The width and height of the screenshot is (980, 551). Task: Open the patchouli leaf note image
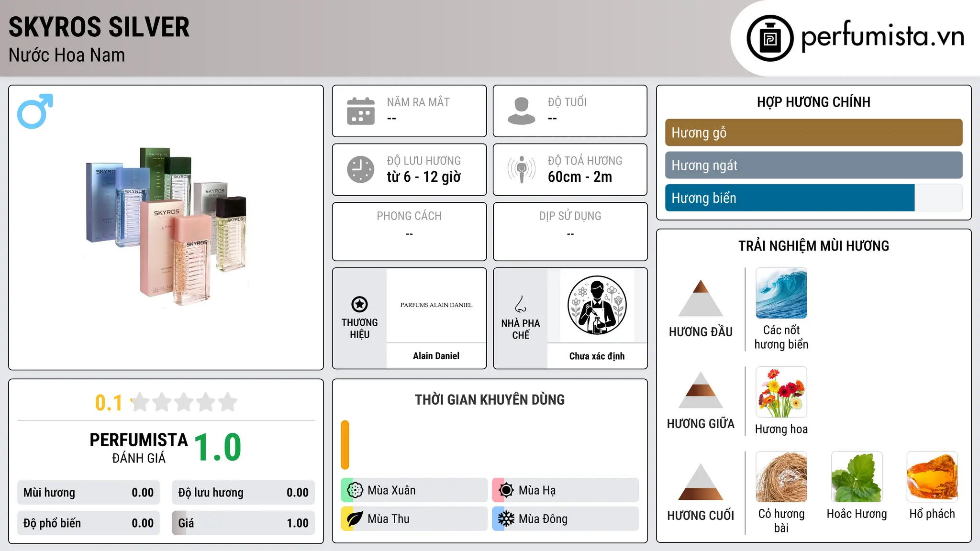click(857, 477)
